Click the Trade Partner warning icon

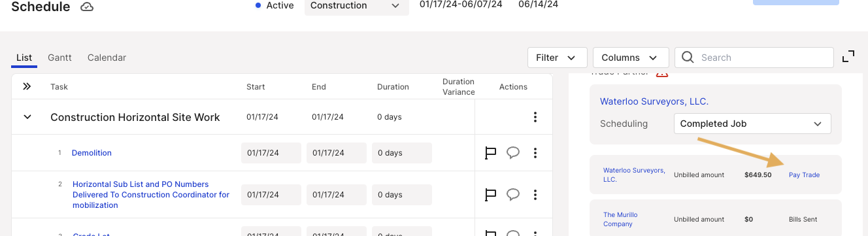[661, 73]
